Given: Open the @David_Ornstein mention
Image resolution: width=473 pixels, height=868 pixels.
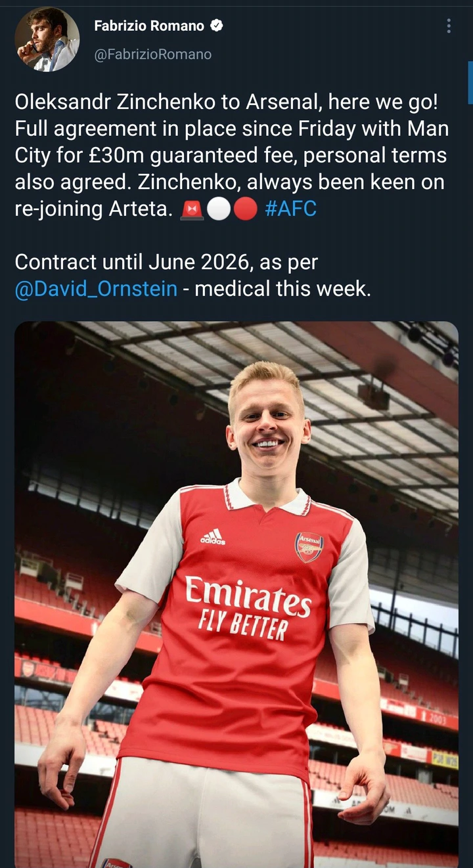Looking at the screenshot, I should coord(96,289).
